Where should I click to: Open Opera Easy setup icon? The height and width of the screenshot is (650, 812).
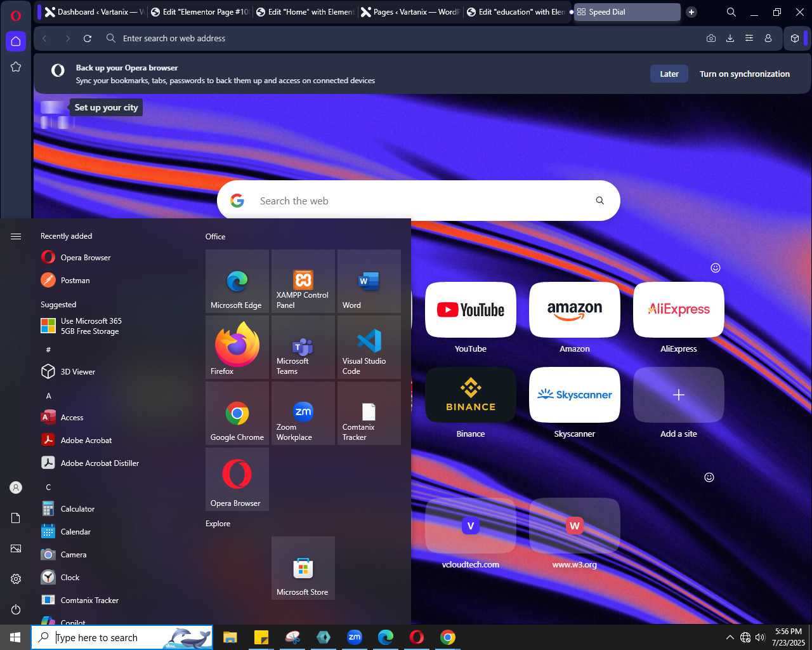pyautogui.click(x=749, y=38)
